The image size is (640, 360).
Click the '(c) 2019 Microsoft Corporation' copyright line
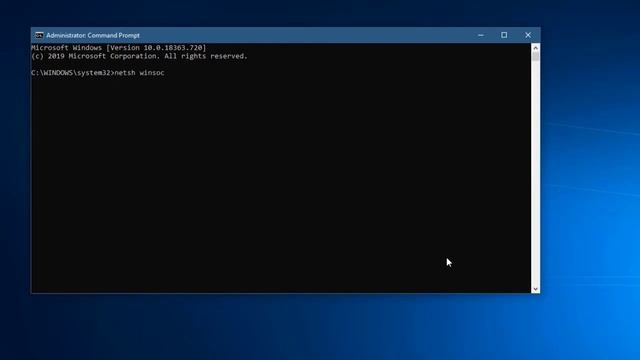(x=140, y=56)
